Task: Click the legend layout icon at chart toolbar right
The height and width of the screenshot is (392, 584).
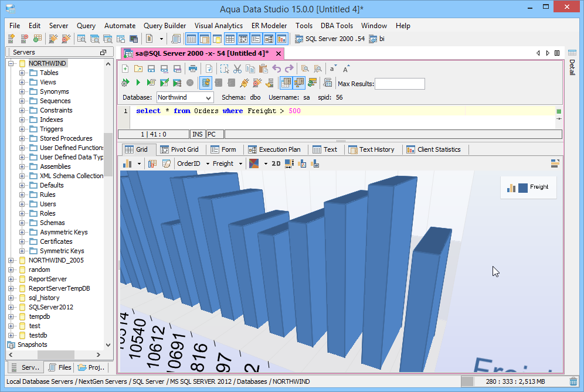Action: 555,163
